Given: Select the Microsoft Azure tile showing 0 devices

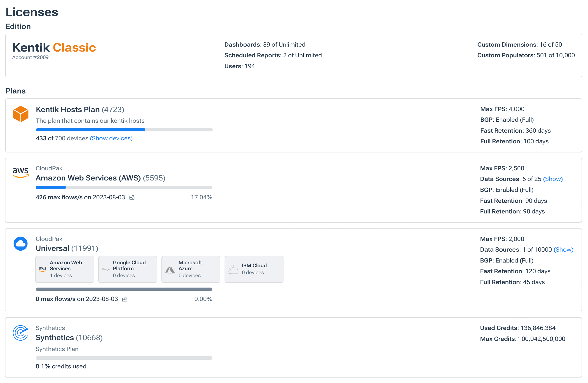Looking at the screenshot, I should [191, 269].
